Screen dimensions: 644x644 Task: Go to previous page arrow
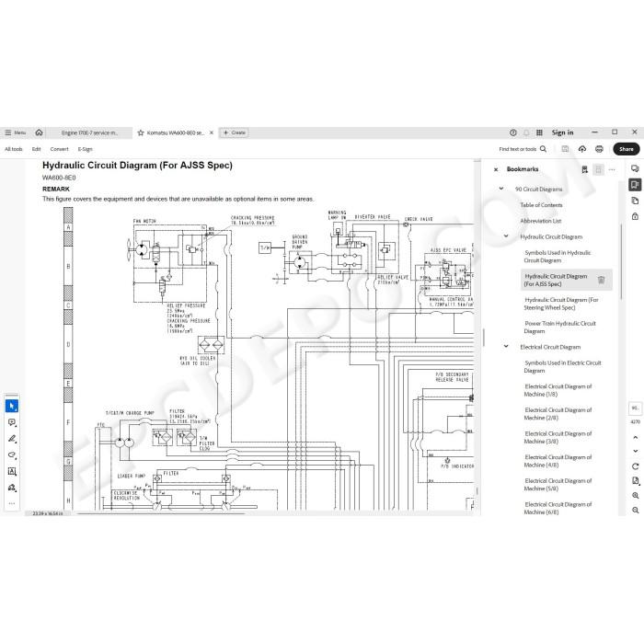tap(636, 437)
